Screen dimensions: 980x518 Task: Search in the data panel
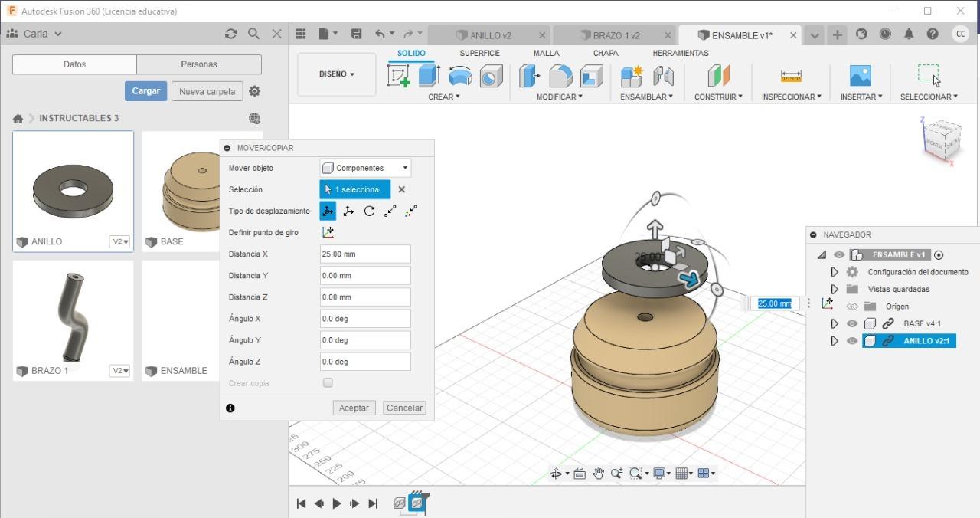point(253,34)
